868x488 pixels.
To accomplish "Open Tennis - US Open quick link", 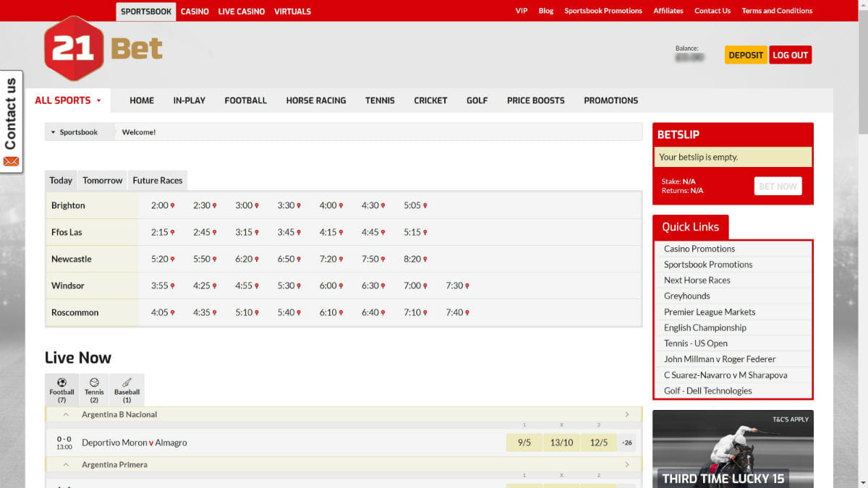I will click(x=696, y=343).
